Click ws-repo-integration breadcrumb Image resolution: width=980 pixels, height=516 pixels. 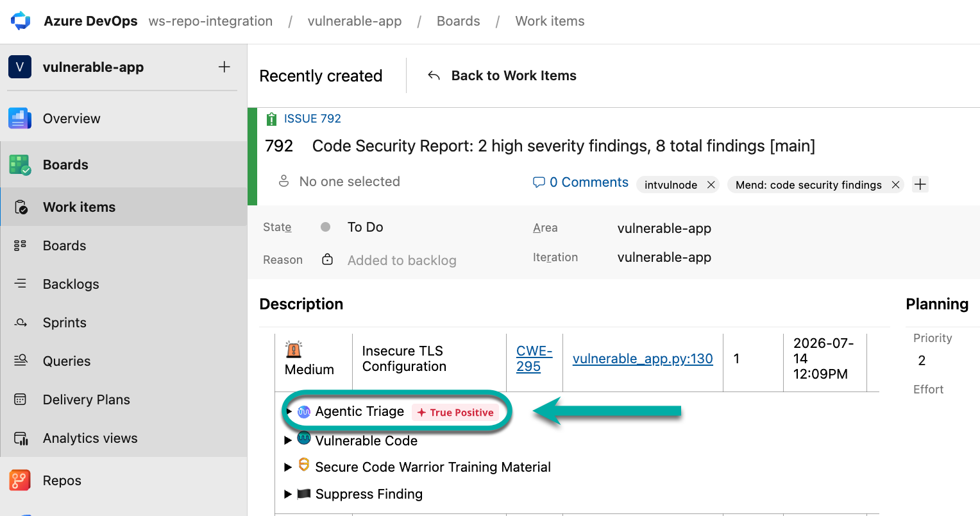[x=210, y=21]
